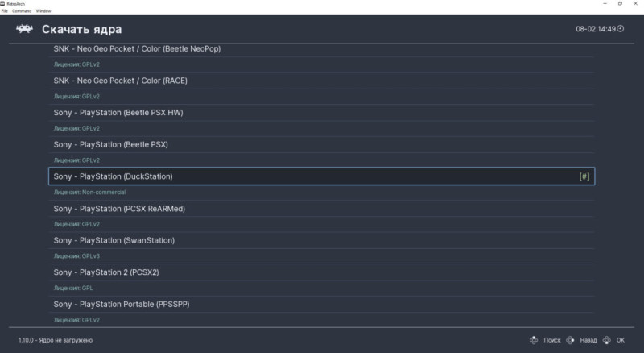This screenshot has width=644, height=353.
Task: Click the Назад back label
Action: click(588, 340)
